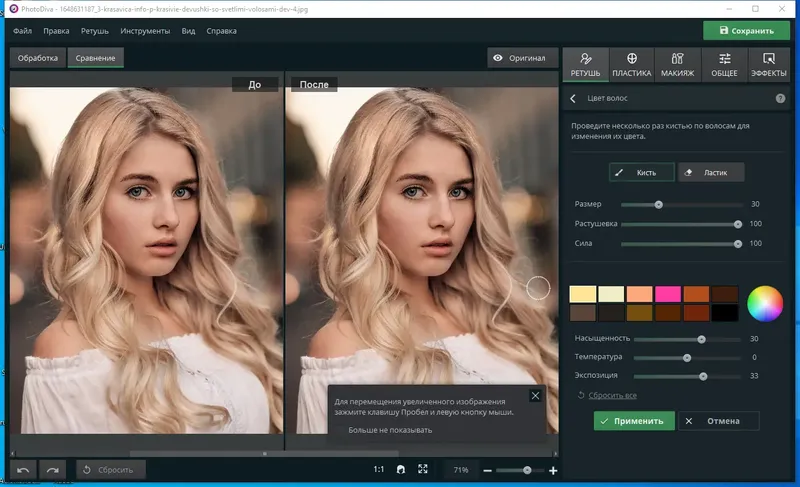
Task: Click the Сохранить save button
Action: [x=745, y=31]
